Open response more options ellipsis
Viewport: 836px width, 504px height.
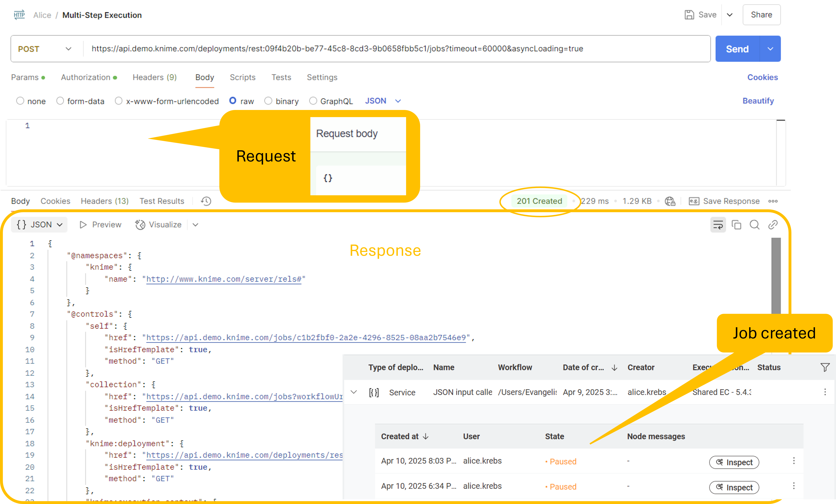773,201
